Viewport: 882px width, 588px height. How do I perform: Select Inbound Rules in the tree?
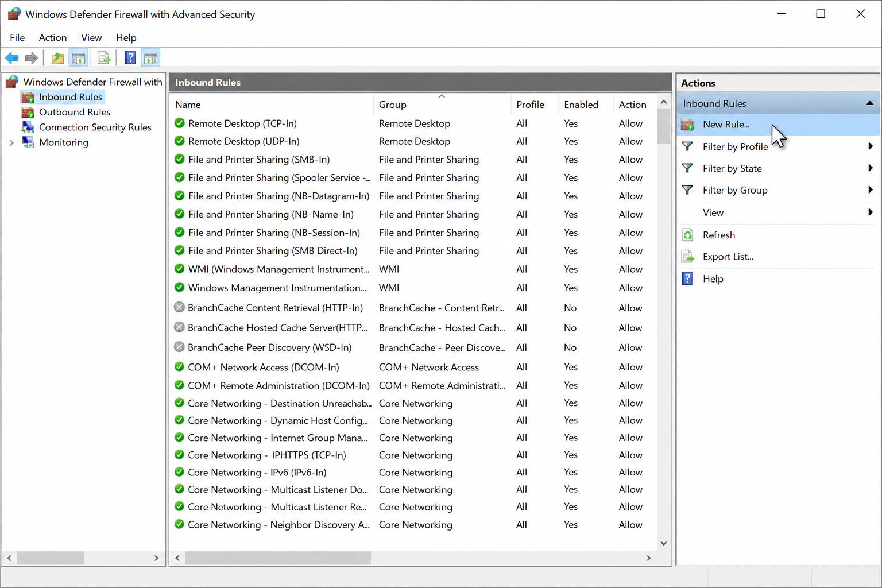pyautogui.click(x=71, y=97)
